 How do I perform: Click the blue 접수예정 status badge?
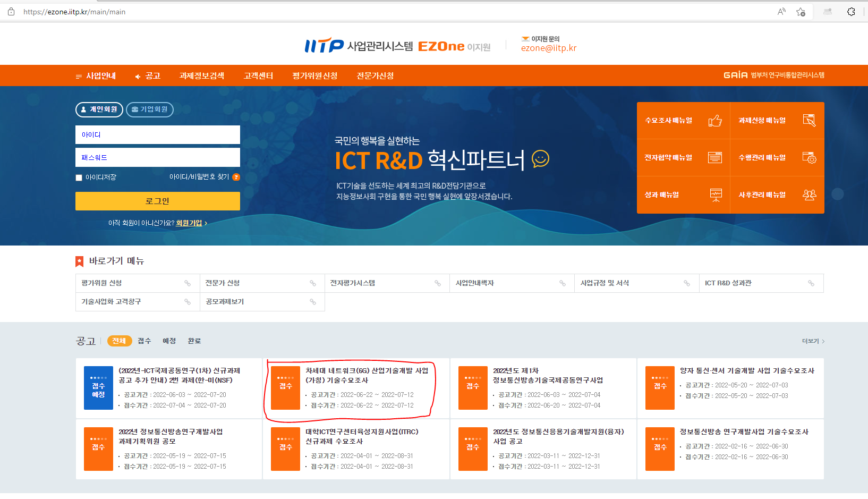tap(98, 388)
